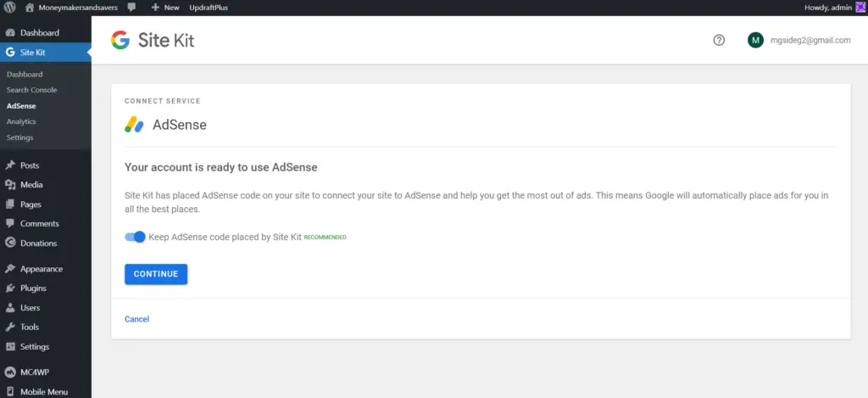Click the admin avatar image
This screenshot has height=398, width=868.
pos(861,7)
